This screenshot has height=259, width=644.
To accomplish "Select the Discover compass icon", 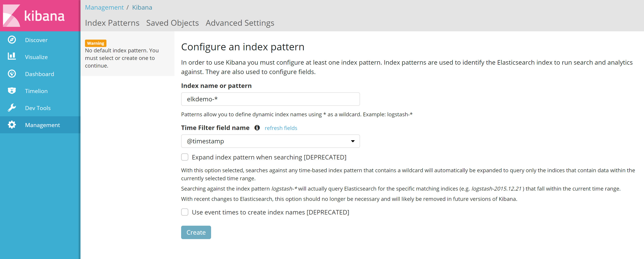I will click(12, 40).
